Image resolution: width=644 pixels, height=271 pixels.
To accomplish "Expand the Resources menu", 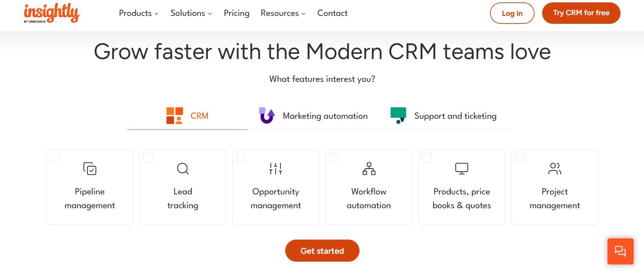I will pyautogui.click(x=283, y=13).
